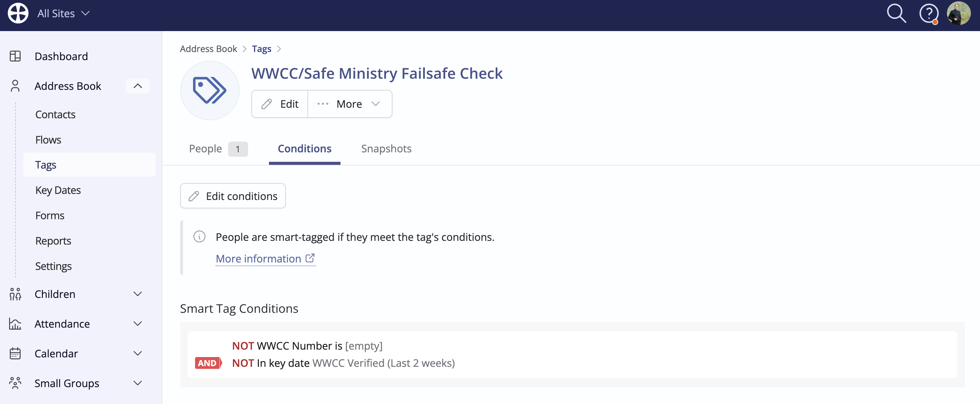Open the All Sites dropdown

pos(63,13)
